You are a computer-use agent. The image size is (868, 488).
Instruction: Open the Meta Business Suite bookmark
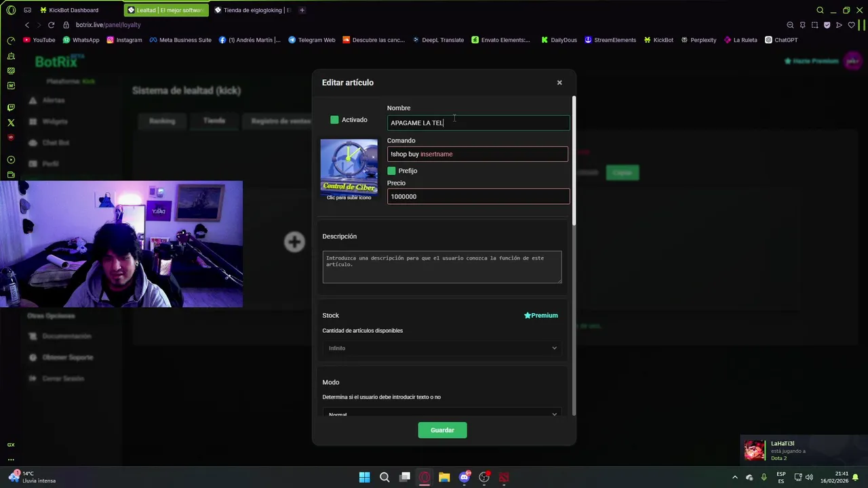point(180,40)
